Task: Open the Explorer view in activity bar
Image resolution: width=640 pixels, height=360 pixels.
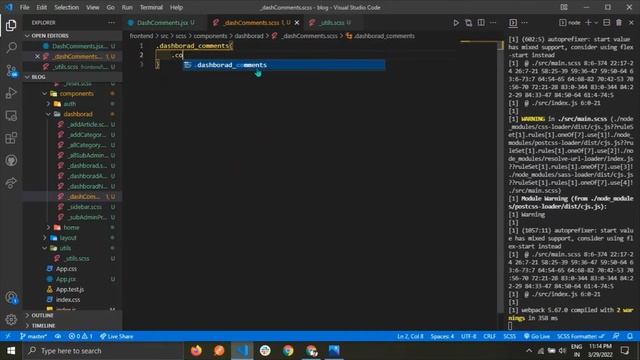Action: click(x=11, y=25)
